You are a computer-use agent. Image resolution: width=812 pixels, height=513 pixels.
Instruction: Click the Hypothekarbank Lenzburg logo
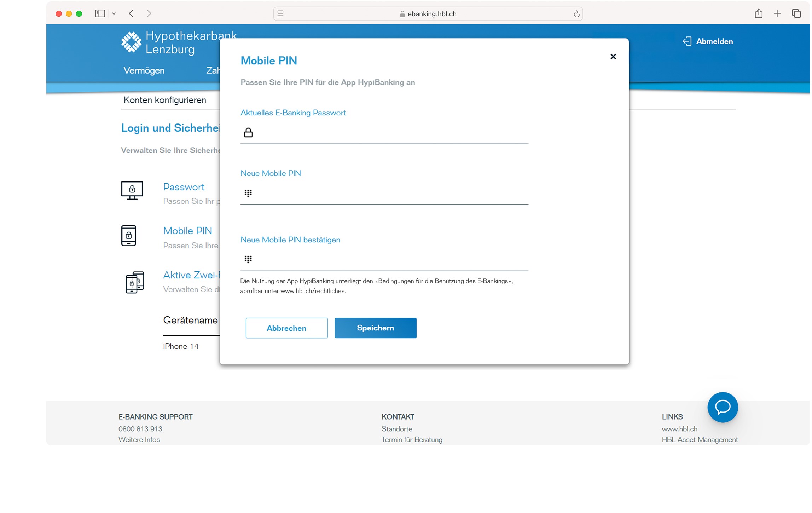coord(131,42)
